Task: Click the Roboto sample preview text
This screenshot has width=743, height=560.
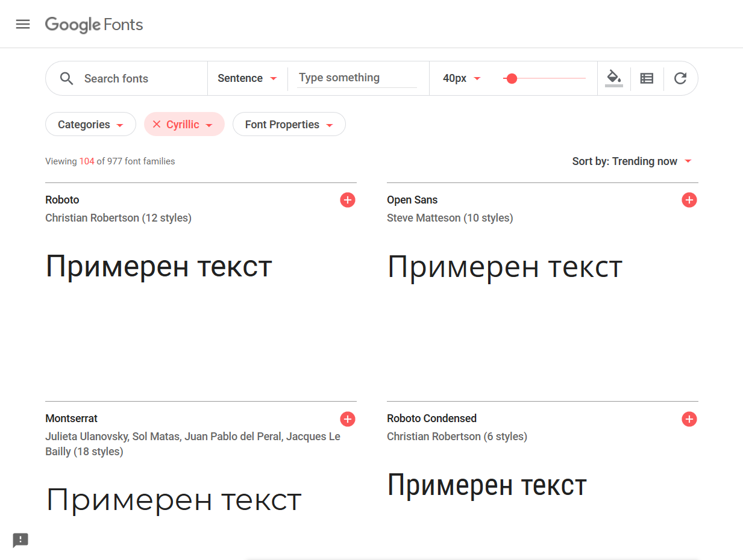Action: click(x=158, y=266)
